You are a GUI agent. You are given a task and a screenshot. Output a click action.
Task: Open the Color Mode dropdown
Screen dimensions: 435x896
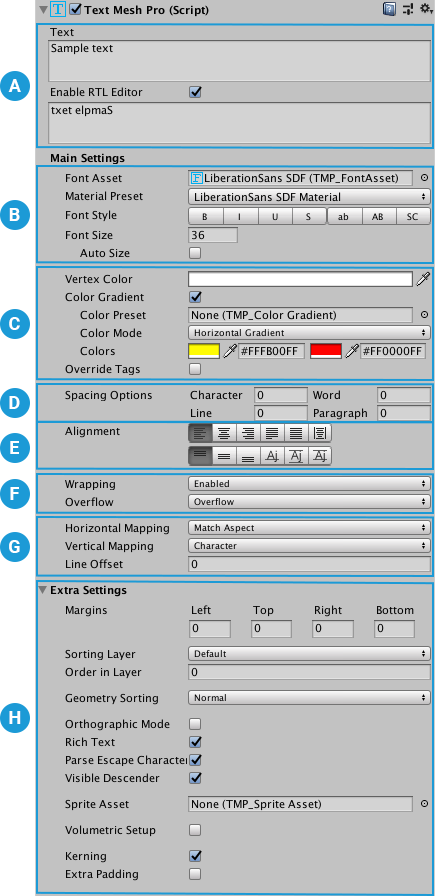pyautogui.click(x=309, y=333)
